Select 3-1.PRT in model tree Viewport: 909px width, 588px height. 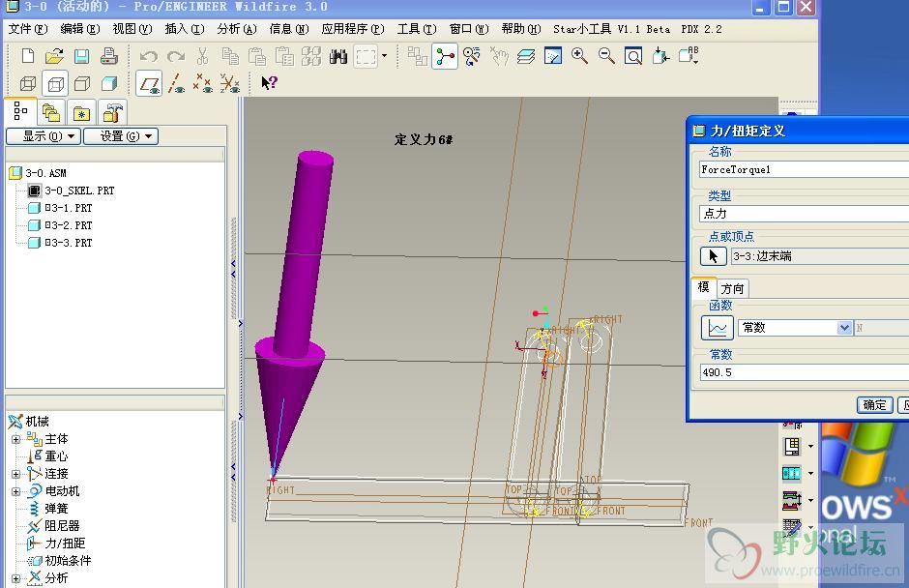[68, 208]
